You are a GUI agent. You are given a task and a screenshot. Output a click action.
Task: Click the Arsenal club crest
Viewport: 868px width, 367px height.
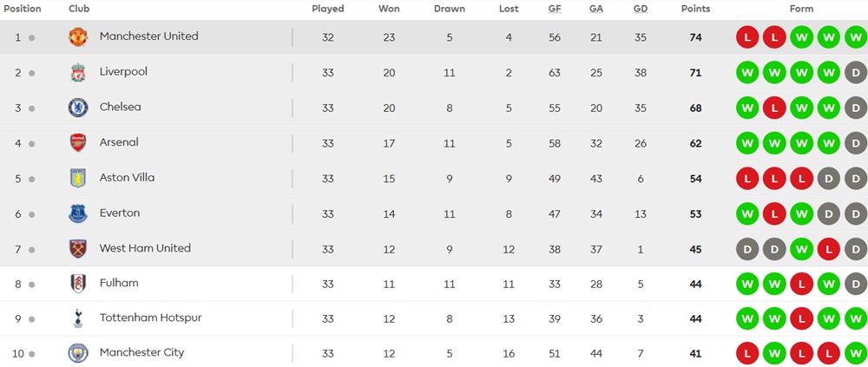pyautogui.click(x=78, y=143)
